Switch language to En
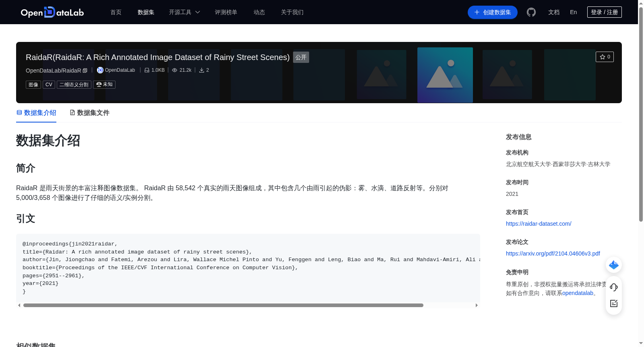Viewport: 644px width, 347px height. (x=574, y=12)
